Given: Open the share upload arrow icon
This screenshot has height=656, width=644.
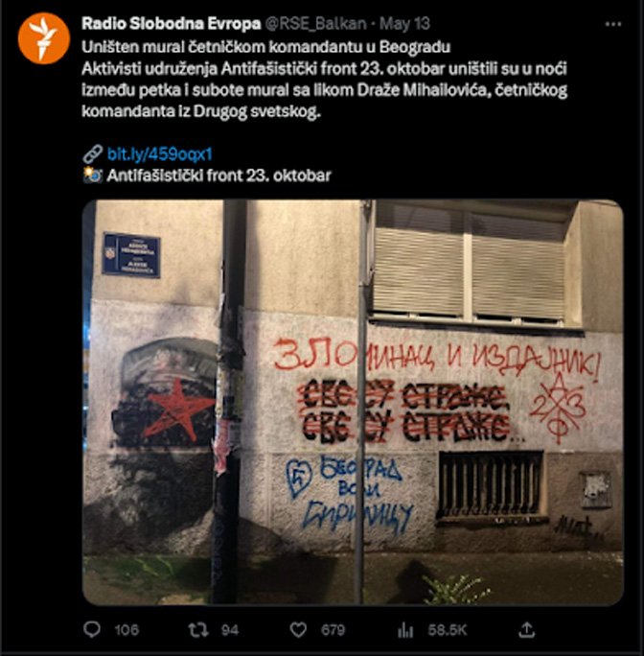Looking at the screenshot, I should pyautogui.click(x=527, y=629).
